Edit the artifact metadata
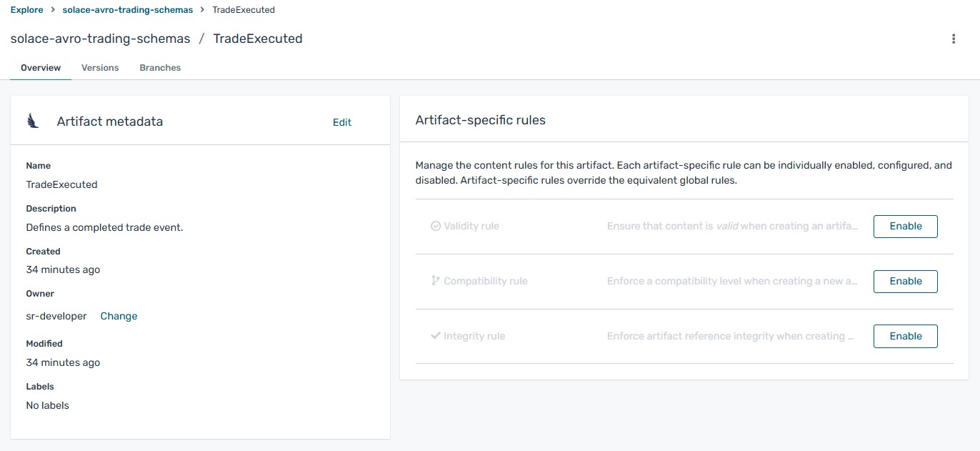 [341, 122]
